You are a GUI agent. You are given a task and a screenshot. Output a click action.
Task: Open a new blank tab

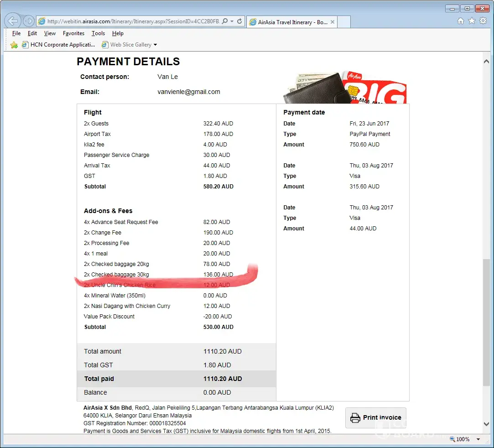(x=344, y=22)
